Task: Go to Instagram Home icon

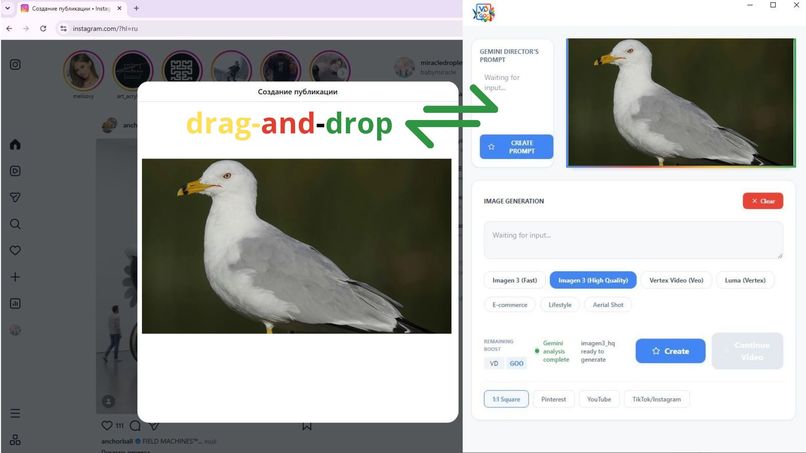Action: (x=15, y=144)
